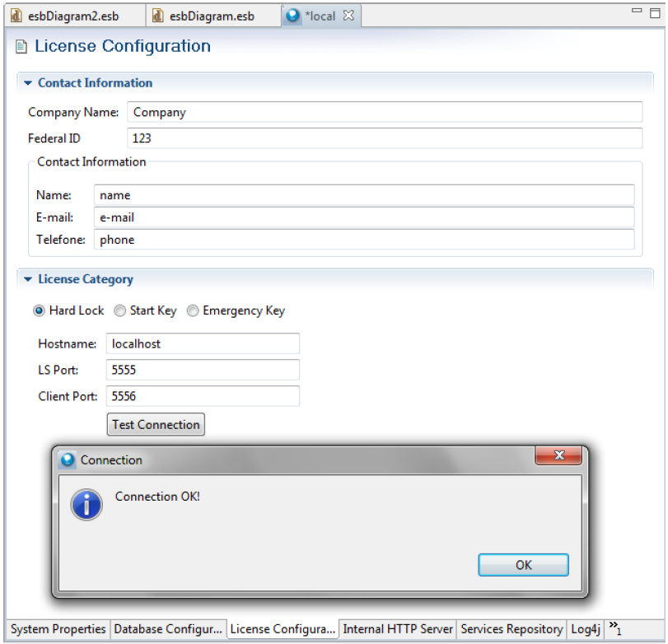668x644 pixels.
Task: Focus the contact Name field
Action: click(x=364, y=195)
